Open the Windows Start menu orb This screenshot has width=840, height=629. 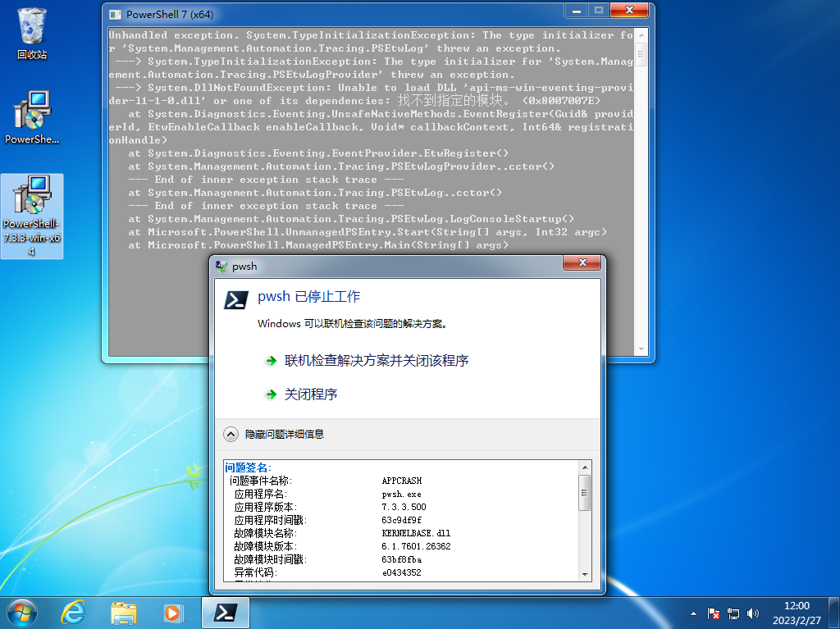pyautogui.click(x=21, y=613)
